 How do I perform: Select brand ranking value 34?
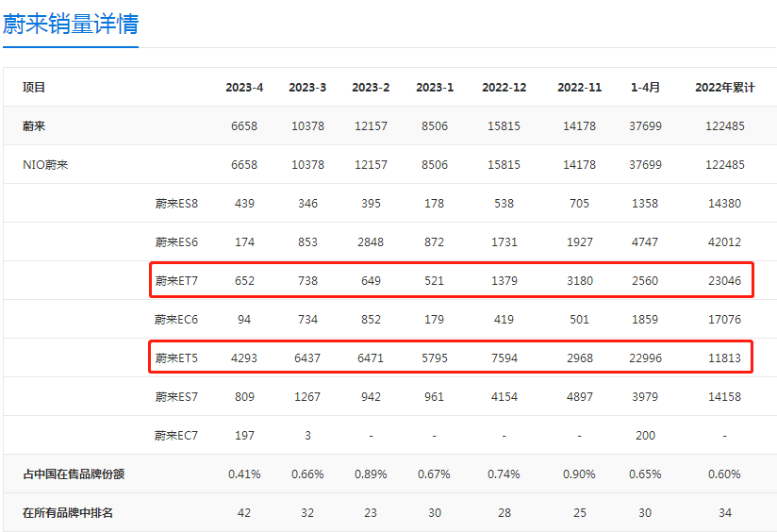[x=725, y=513]
